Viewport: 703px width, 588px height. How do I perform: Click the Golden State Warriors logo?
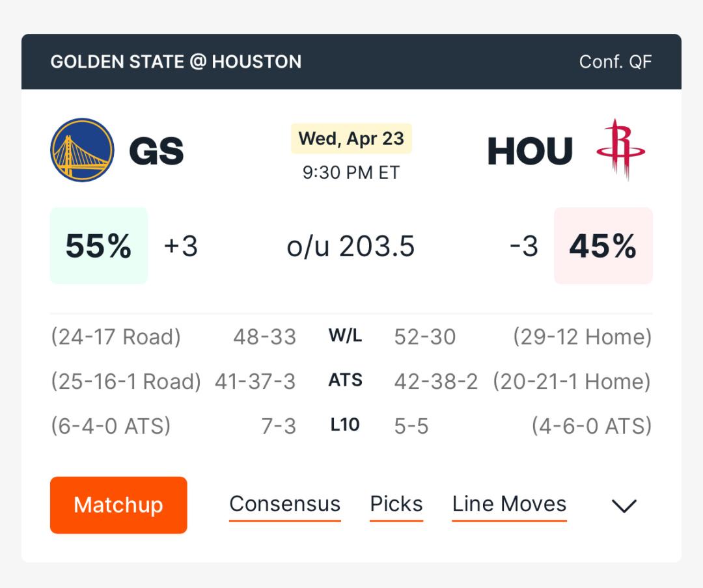coord(82,150)
